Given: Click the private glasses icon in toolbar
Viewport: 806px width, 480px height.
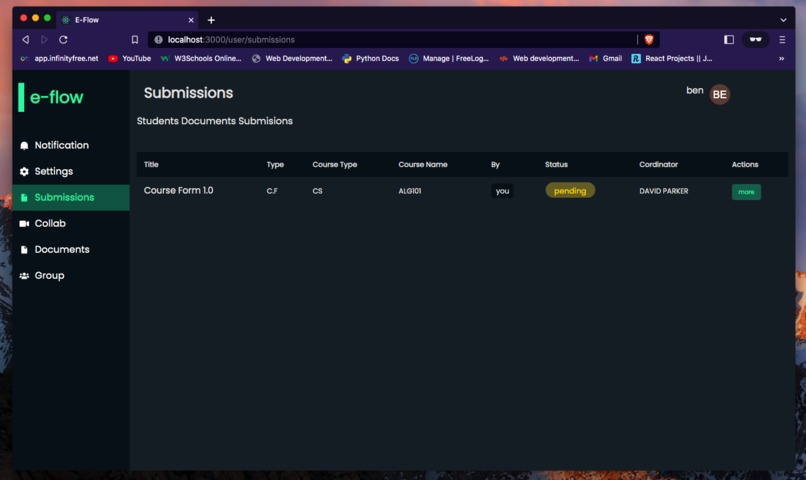Looking at the screenshot, I should click(x=755, y=40).
